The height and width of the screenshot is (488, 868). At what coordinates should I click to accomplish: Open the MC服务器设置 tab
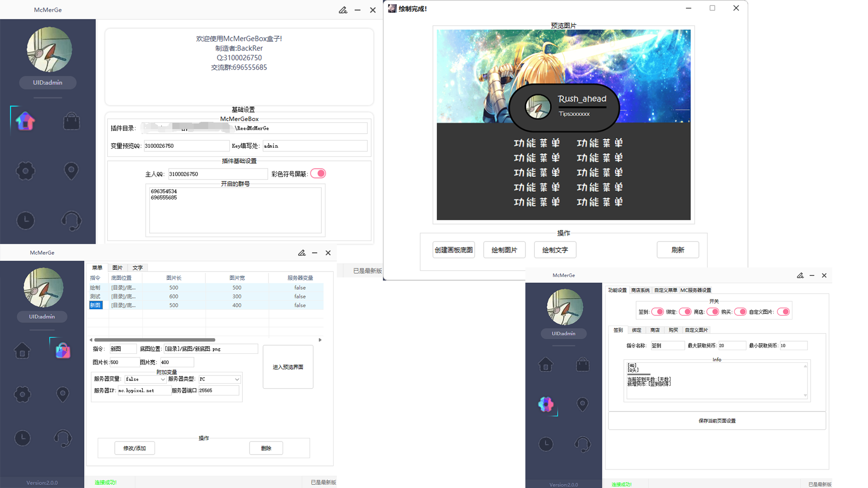tap(696, 290)
